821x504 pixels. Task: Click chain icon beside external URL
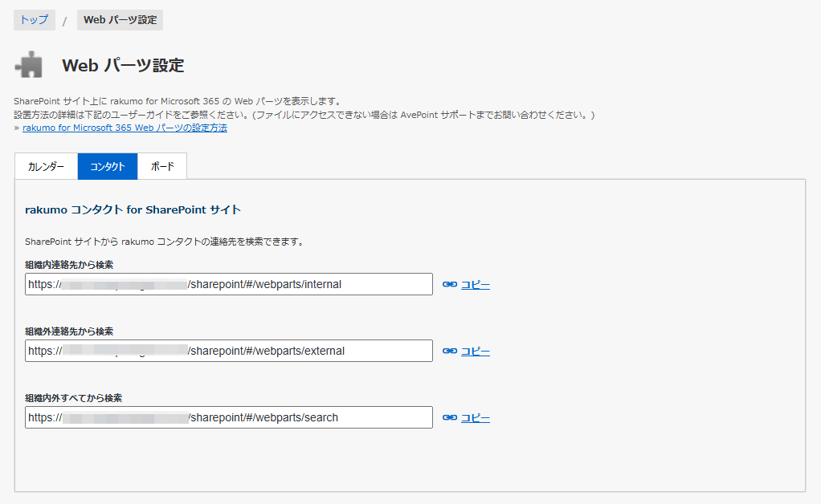tap(450, 351)
